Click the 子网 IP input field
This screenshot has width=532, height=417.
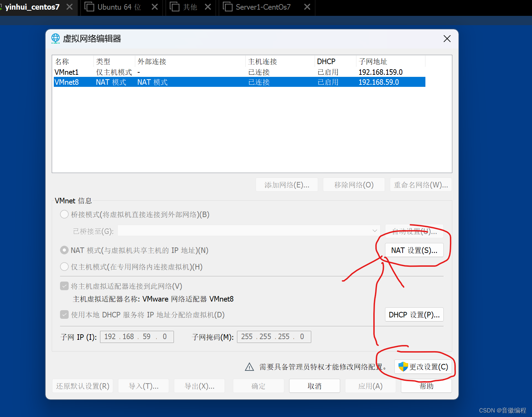pyautogui.click(x=137, y=337)
